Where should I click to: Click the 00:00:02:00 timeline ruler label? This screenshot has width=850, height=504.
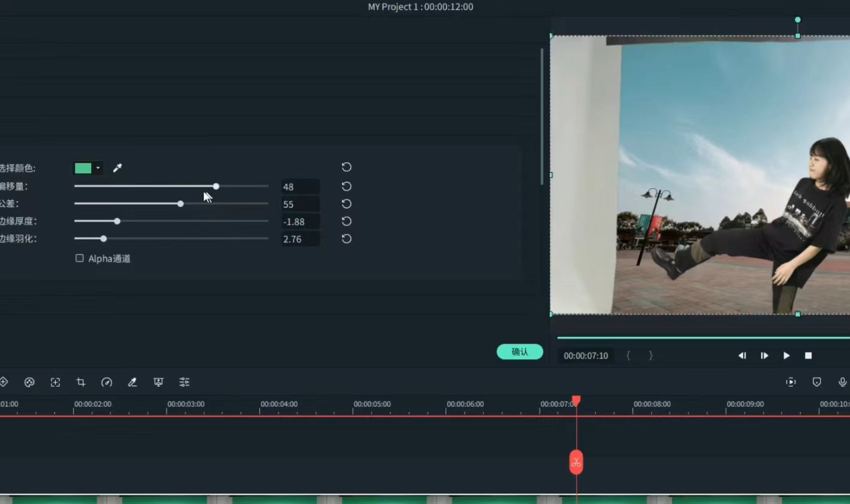pos(93,404)
